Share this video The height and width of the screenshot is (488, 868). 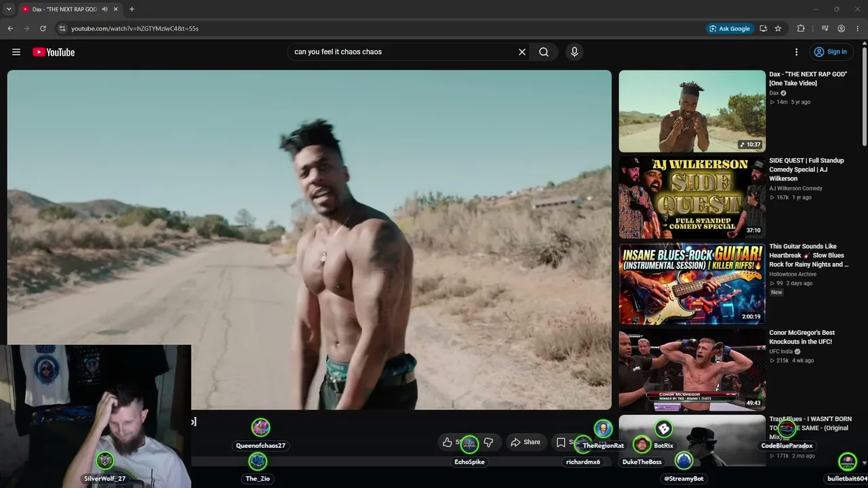526,443
